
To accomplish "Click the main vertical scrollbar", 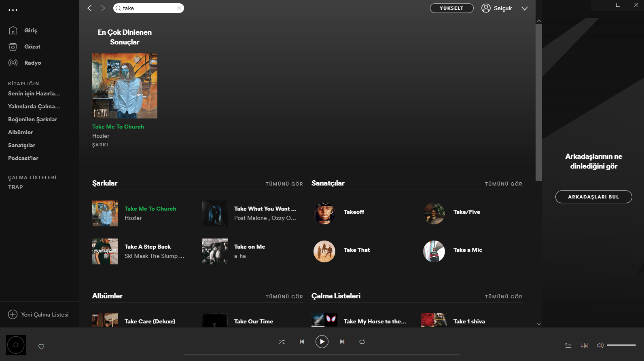I will point(539,103).
